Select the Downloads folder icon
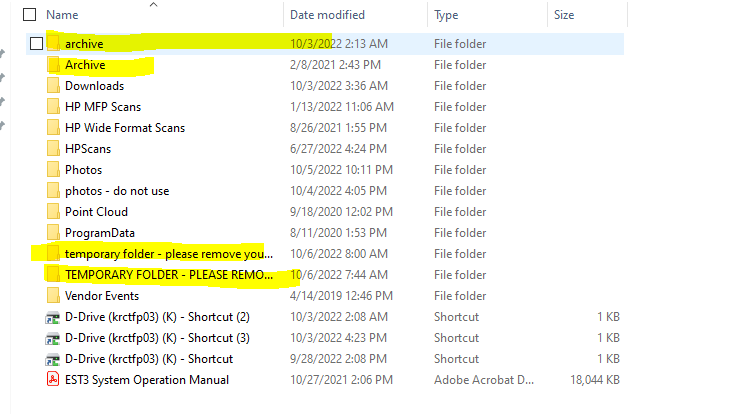The width and height of the screenshot is (736, 414). [x=54, y=86]
